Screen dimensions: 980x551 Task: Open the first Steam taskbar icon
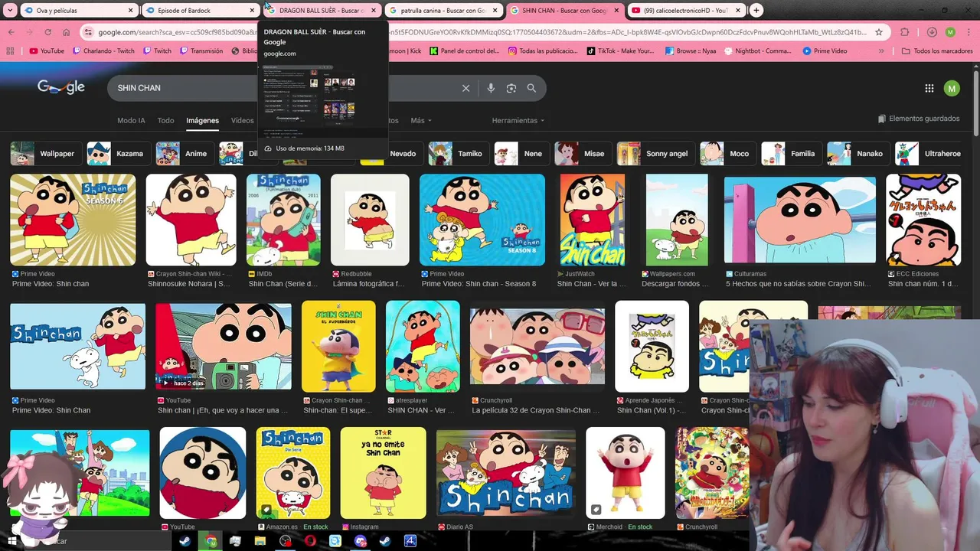tap(185, 541)
